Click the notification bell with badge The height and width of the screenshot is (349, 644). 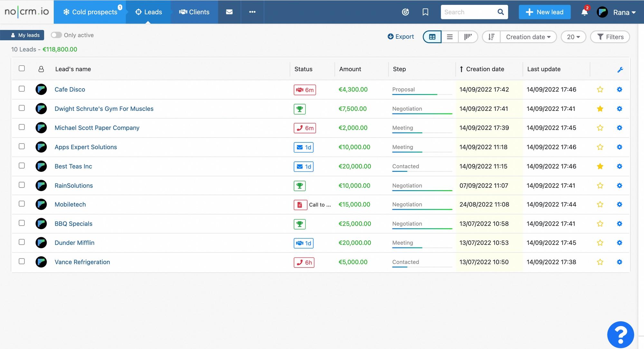click(x=584, y=12)
